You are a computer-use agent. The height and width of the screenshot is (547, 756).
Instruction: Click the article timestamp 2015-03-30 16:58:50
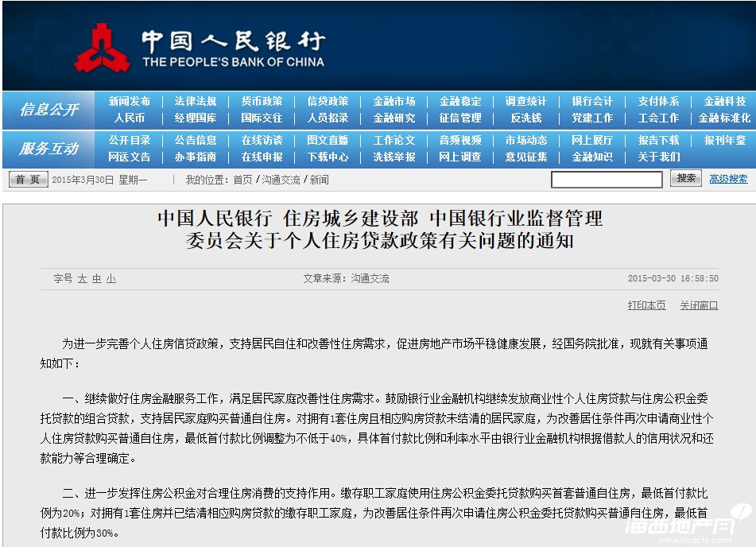point(673,279)
